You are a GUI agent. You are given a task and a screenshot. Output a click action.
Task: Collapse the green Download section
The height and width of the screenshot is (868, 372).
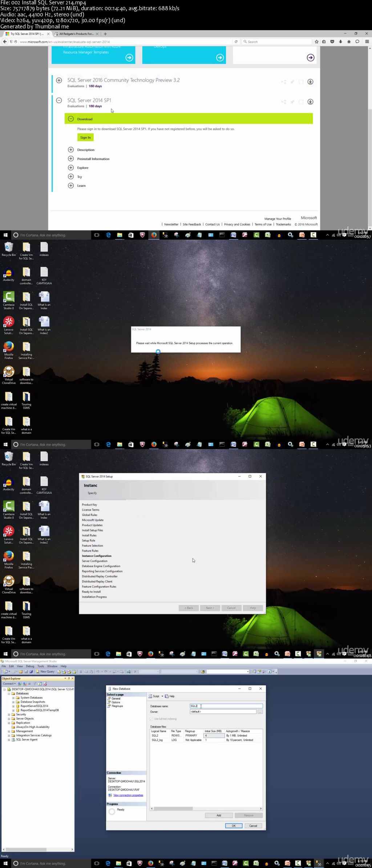coord(71,119)
